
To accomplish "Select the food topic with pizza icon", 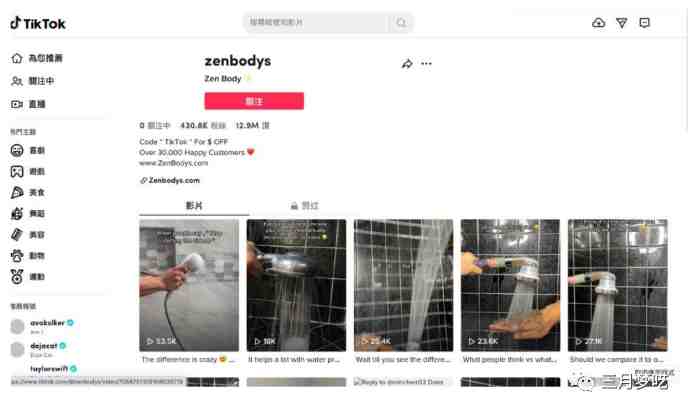I will click(28, 193).
